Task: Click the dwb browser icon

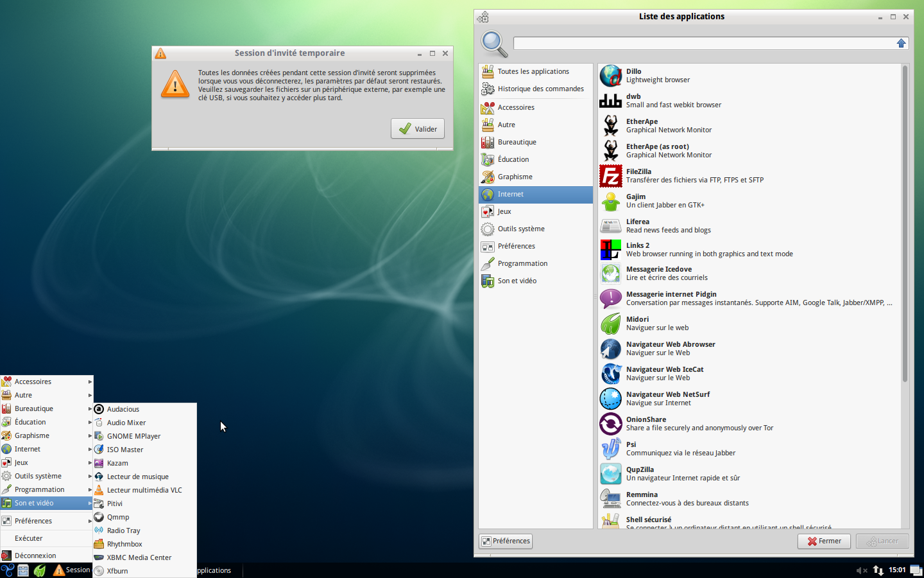Action: coord(610,101)
